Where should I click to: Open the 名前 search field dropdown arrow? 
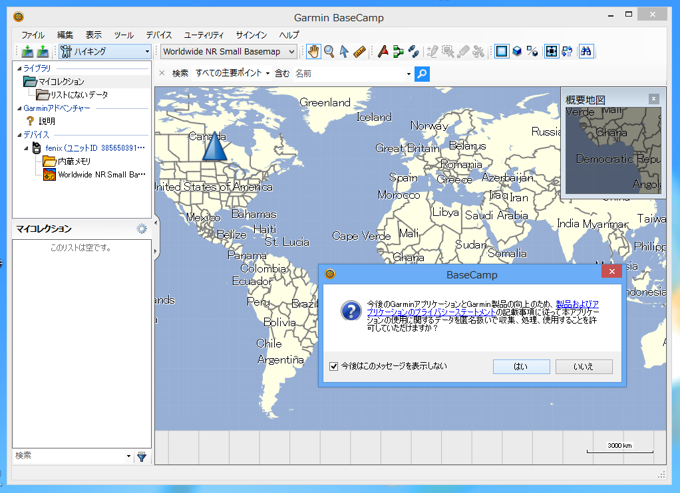click(409, 74)
